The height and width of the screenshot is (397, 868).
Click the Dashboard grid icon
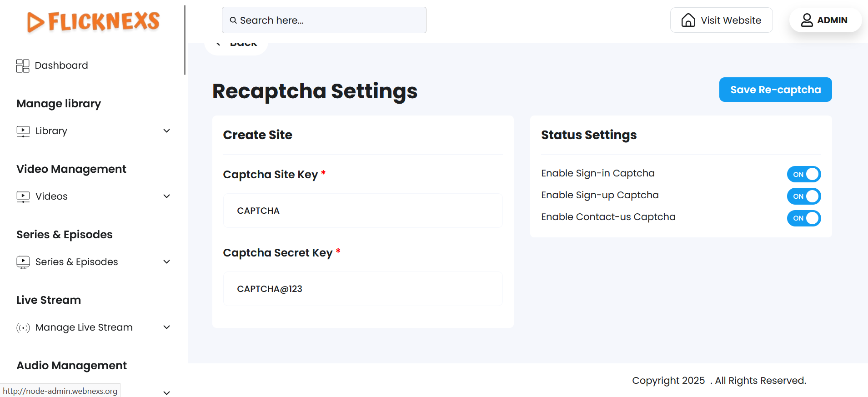pyautogui.click(x=23, y=66)
